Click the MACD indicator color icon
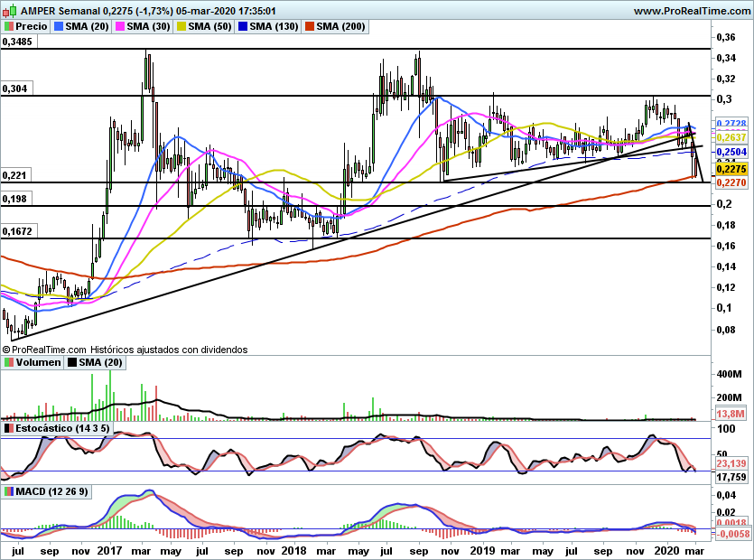This screenshot has width=754, height=560. 9,491
